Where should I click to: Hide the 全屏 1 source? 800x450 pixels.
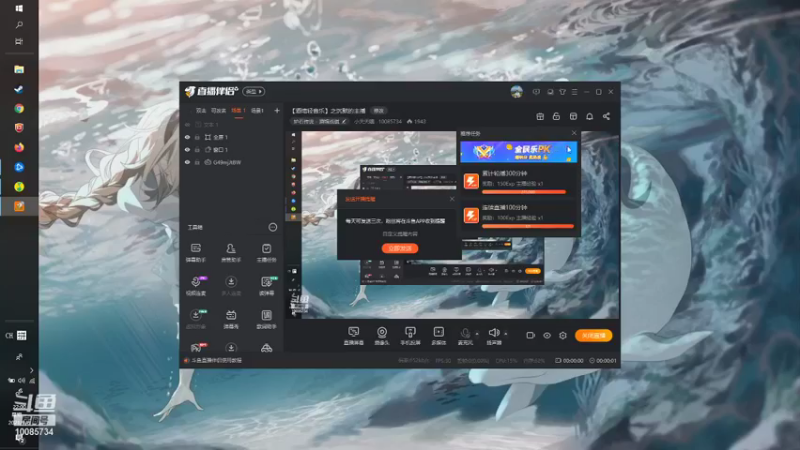coord(187,137)
